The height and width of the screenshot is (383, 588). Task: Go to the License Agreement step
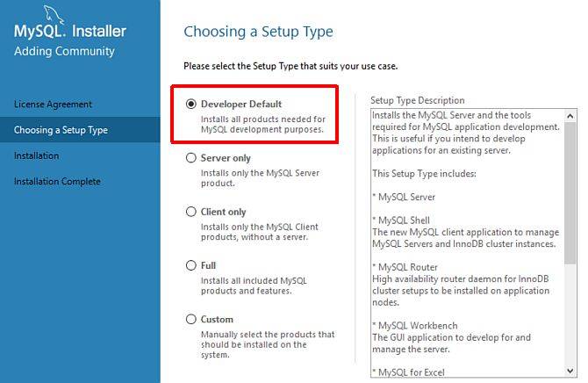pos(53,104)
